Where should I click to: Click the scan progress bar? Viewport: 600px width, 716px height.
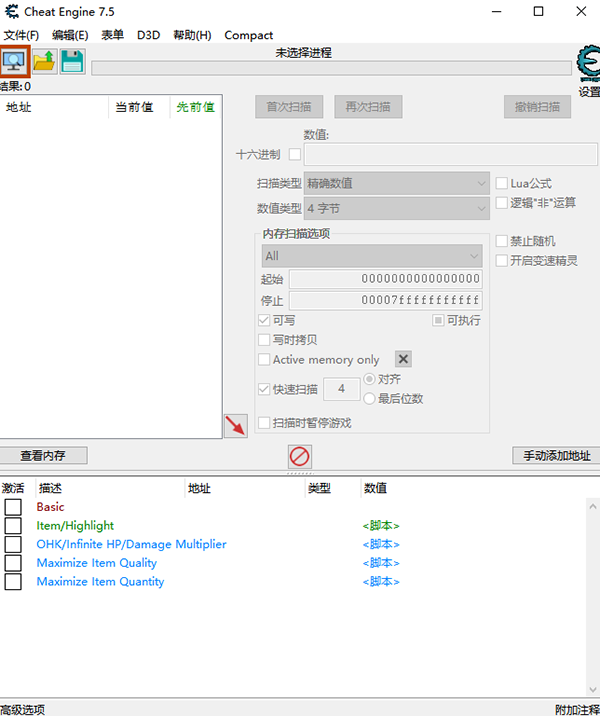click(332, 68)
